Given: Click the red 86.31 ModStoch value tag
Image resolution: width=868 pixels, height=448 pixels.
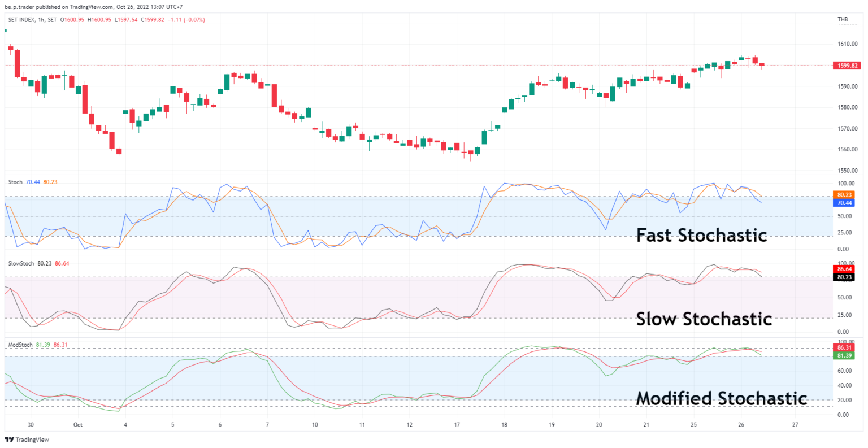Looking at the screenshot, I should [x=844, y=348].
